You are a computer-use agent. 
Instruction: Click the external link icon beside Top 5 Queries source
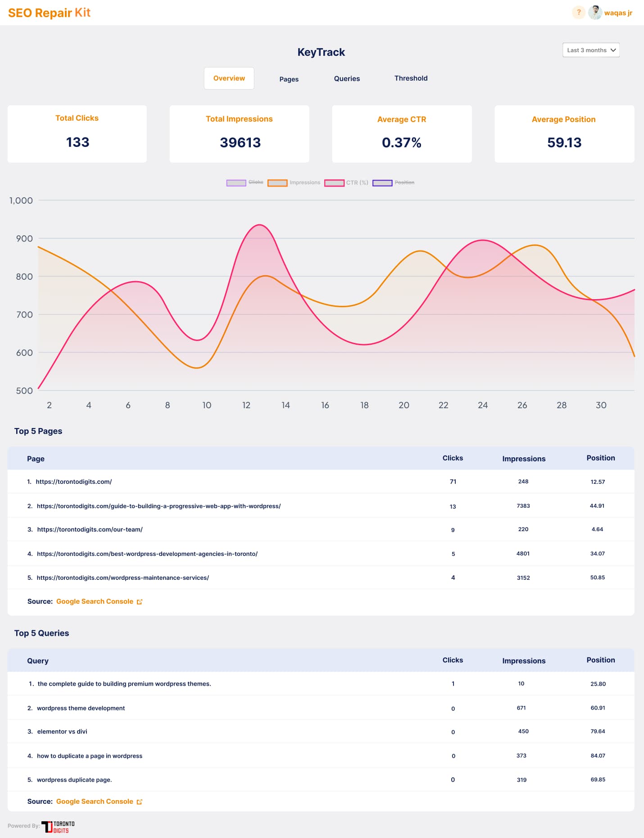point(140,802)
